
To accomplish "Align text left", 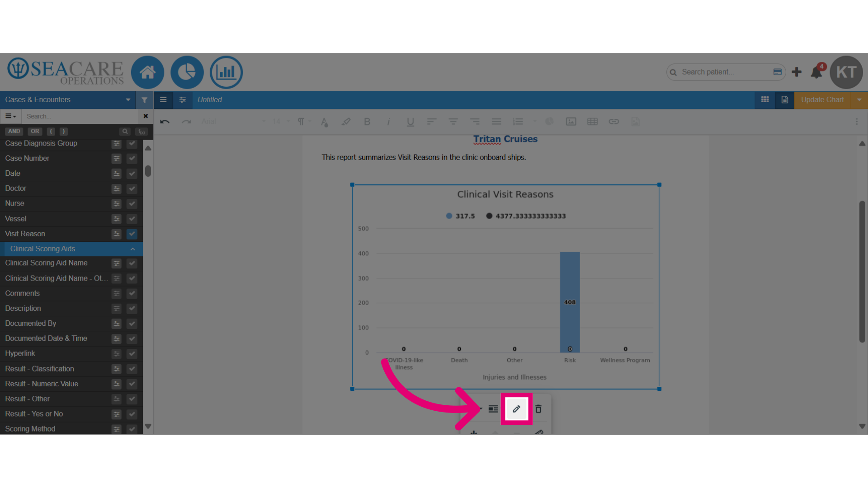I will pos(431,122).
